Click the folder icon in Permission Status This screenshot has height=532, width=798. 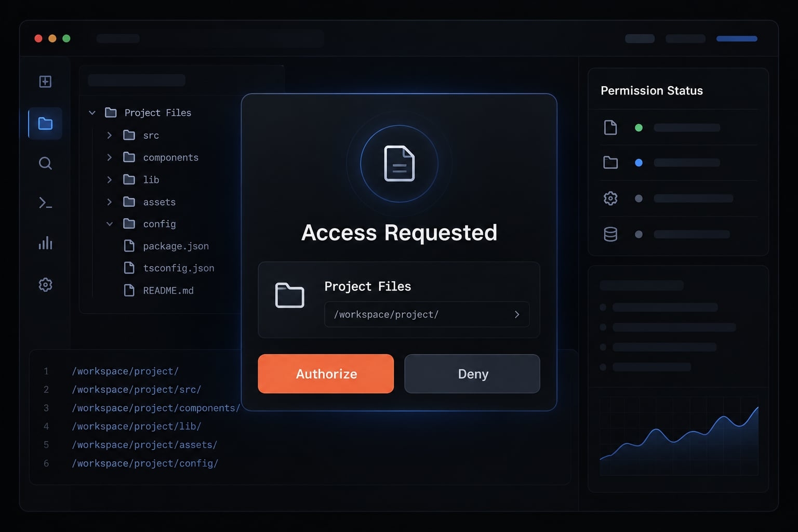(x=610, y=163)
